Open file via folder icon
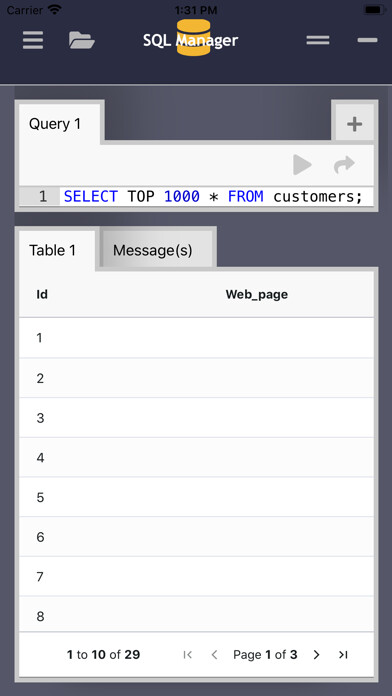Viewport: 392px width, 696px height. [x=82, y=40]
